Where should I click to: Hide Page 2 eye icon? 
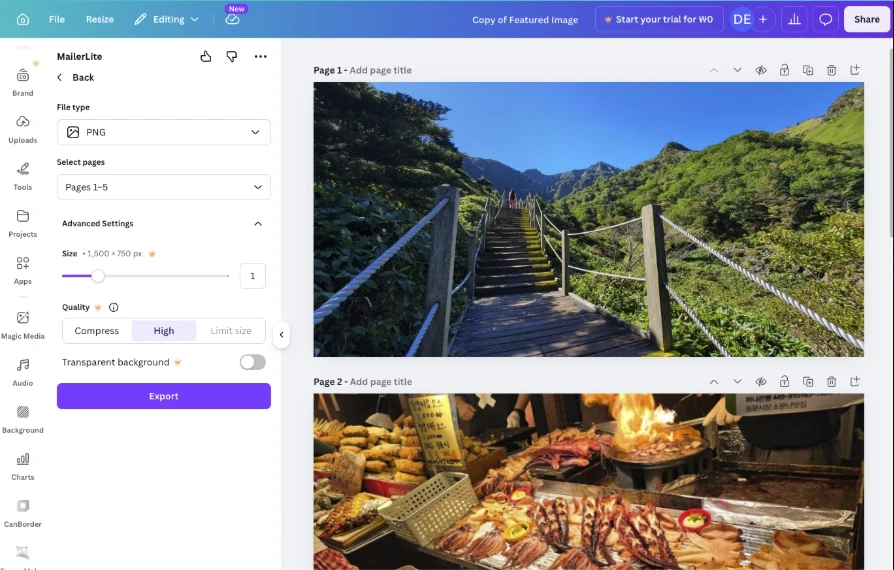click(x=761, y=382)
